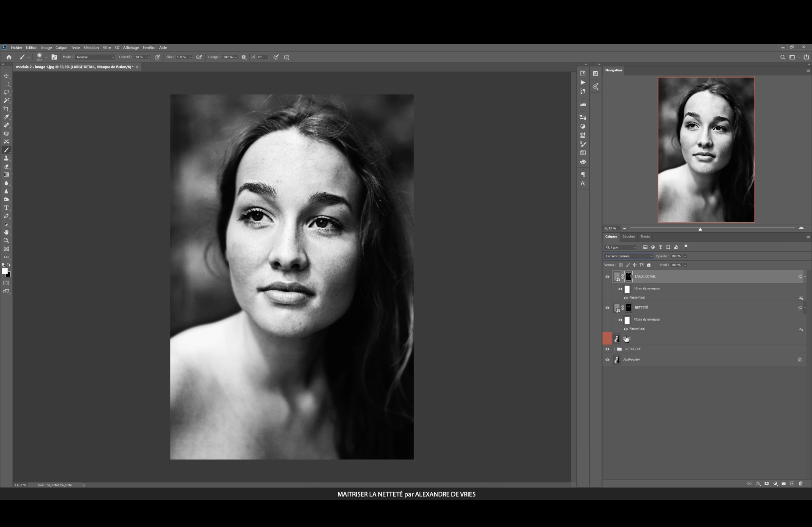Image resolution: width=812 pixels, height=527 pixels.
Task: Select the Clone Stamp tool
Action: click(x=6, y=158)
